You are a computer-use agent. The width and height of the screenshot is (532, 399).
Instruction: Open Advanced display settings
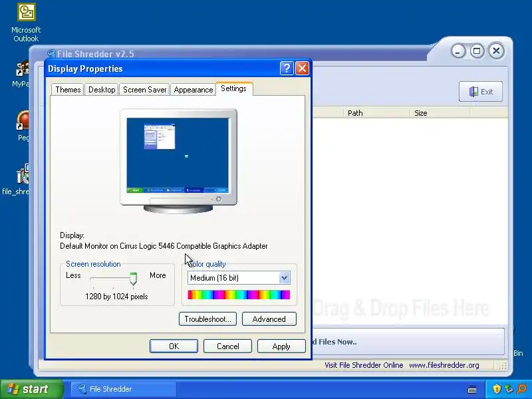269,319
